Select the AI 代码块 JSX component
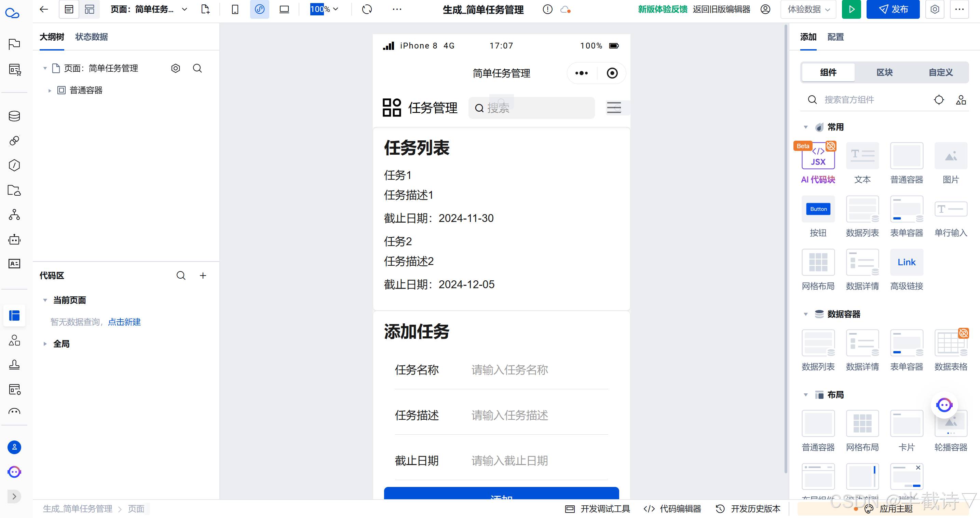The width and height of the screenshot is (980, 518). click(x=818, y=164)
